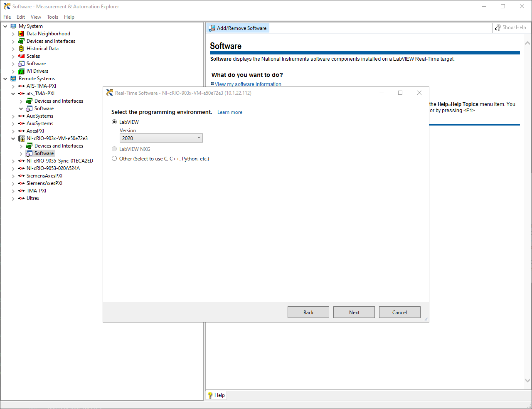Click the Software icon under ats_TMA-PXI
Viewport: 532px width, 409px height.
click(x=29, y=108)
